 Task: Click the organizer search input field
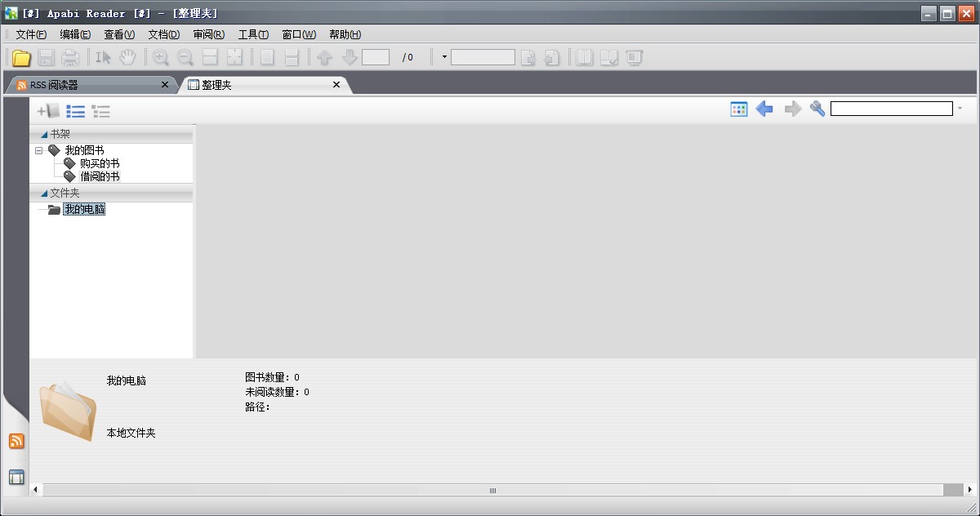tap(891, 109)
